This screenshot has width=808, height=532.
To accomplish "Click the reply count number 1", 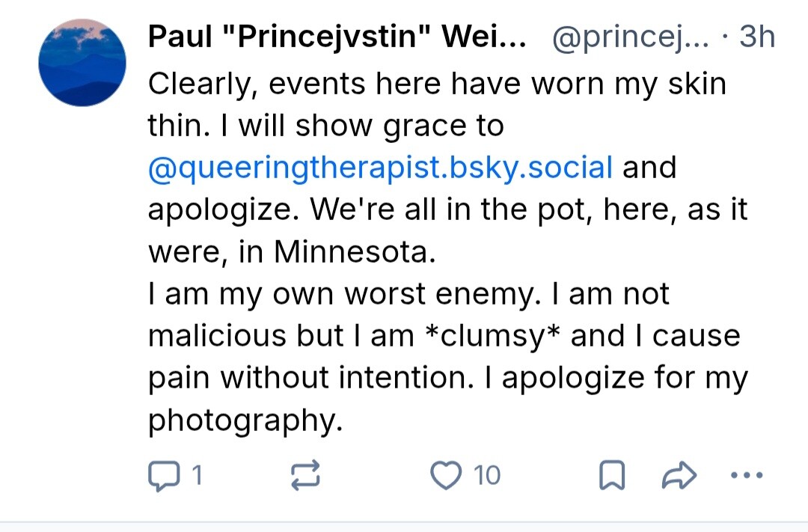I will [x=197, y=475].
